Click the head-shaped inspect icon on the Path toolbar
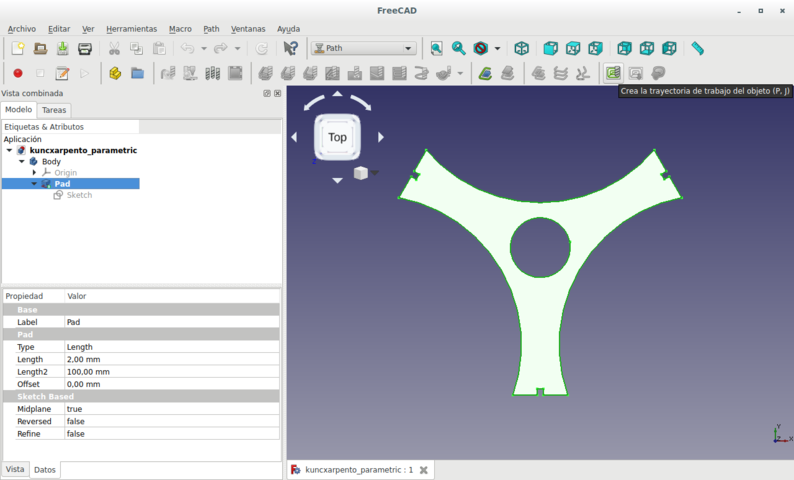This screenshot has height=480, width=794. click(658, 73)
